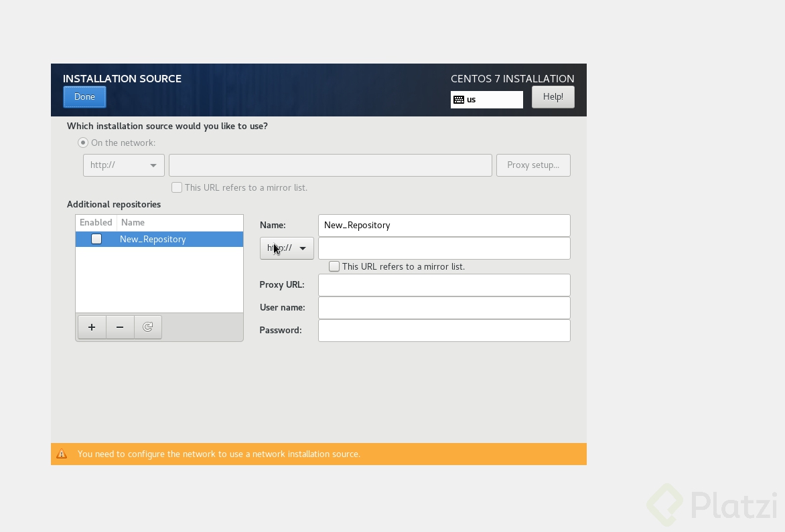The height and width of the screenshot is (532, 785).
Task: Click the Enabled column header
Action: [96, 222]
